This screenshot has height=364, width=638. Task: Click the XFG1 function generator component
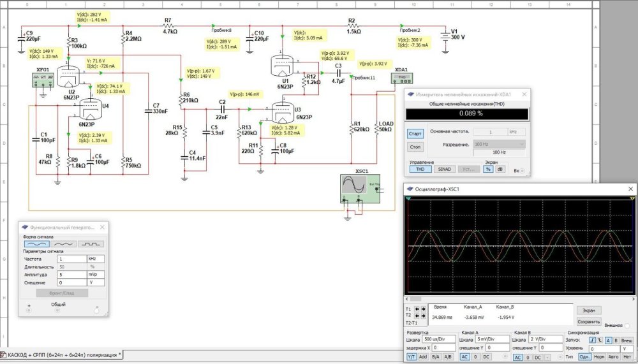[43, 79]
